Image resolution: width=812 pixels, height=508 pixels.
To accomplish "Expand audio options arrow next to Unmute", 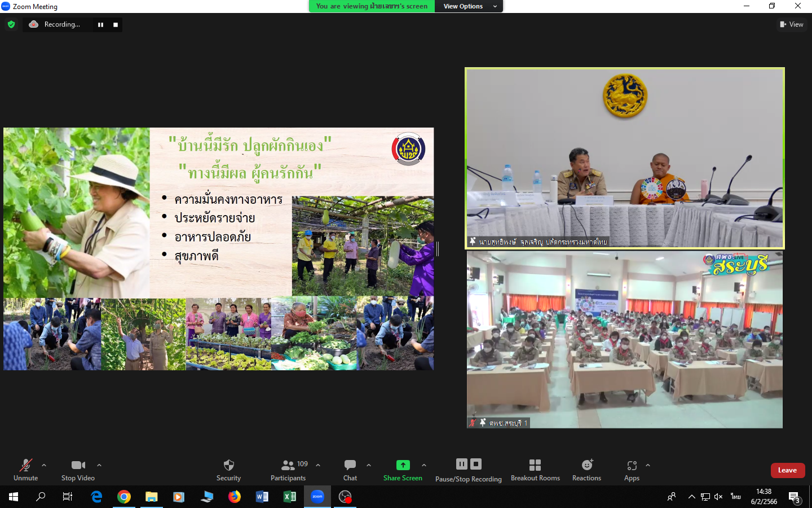I will [44, 465].
